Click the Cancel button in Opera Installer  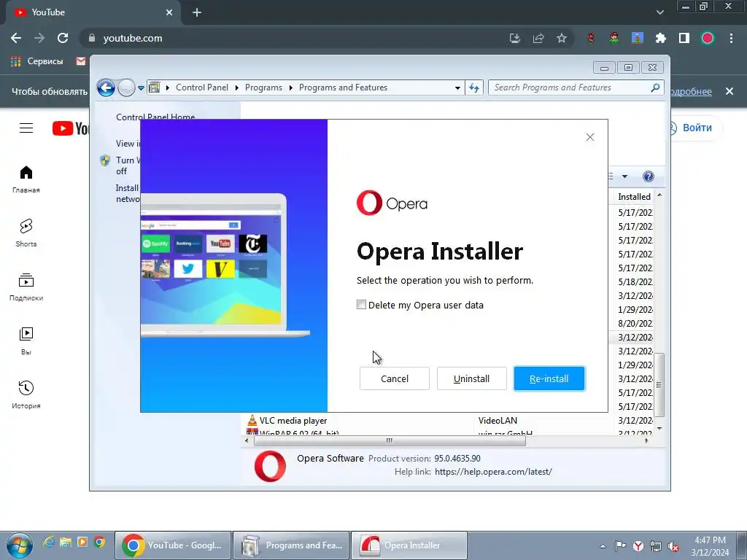[395, 378]
